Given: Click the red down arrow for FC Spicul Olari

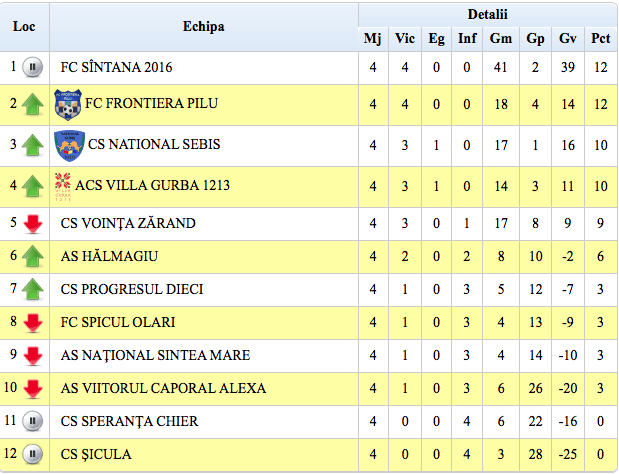Looking at the screenshot, I should [33, 323].
